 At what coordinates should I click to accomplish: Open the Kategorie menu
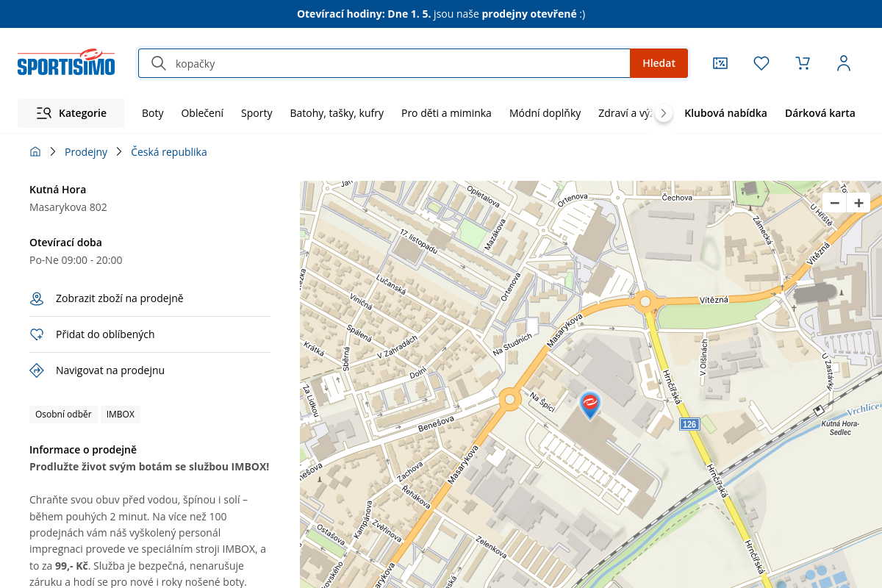(71, 113)
